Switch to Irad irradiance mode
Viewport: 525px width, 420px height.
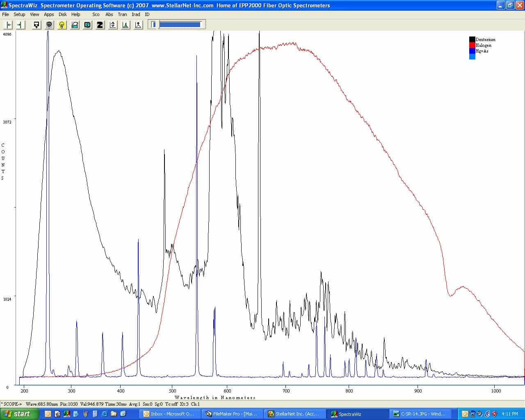[136, 14]
